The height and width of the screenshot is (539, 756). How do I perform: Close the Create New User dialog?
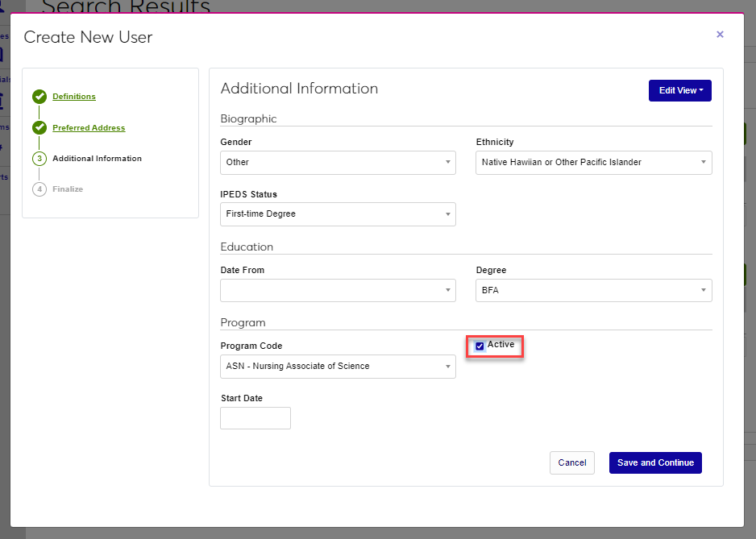pos(720,35)
